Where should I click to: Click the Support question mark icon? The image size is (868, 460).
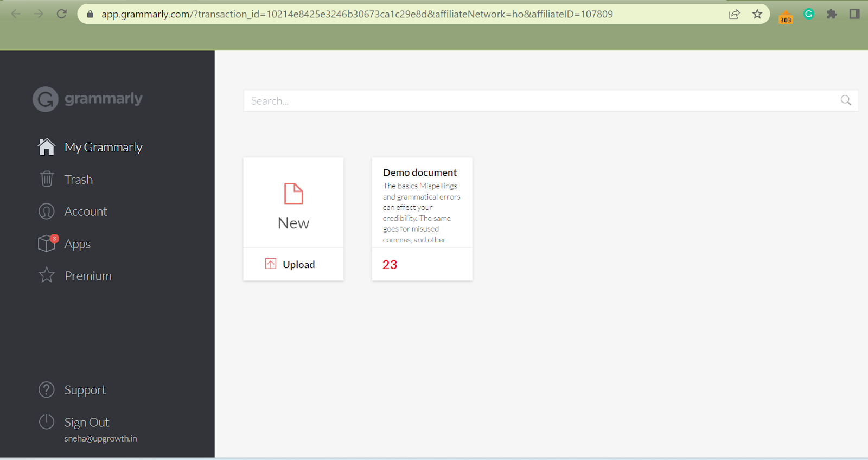pyautogui.click(x=47, y=389)
